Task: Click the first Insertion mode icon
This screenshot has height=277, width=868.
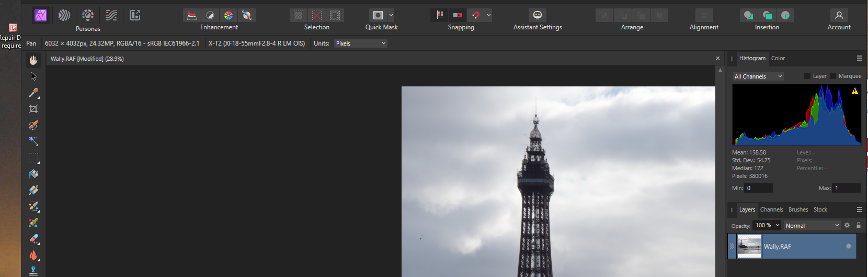Action: [749, 15]
